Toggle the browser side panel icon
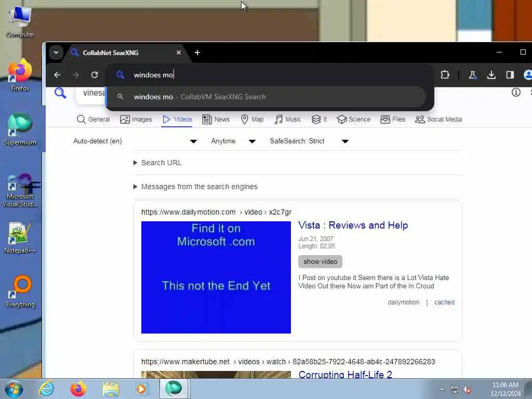532x399 pixels. (510, 75)
